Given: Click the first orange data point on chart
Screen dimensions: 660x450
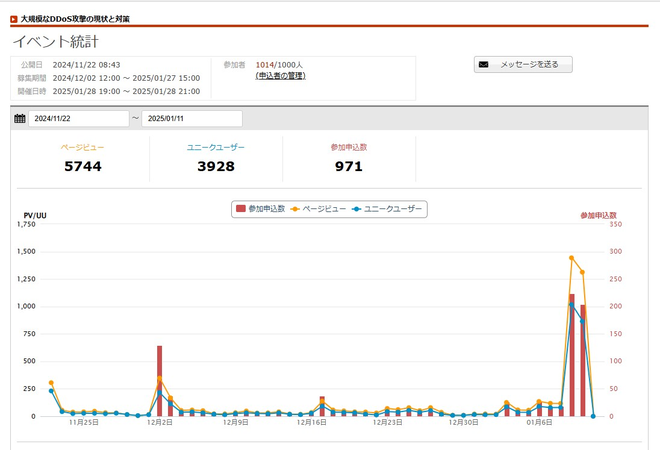Looking at the screenshot, I should 51,383.
